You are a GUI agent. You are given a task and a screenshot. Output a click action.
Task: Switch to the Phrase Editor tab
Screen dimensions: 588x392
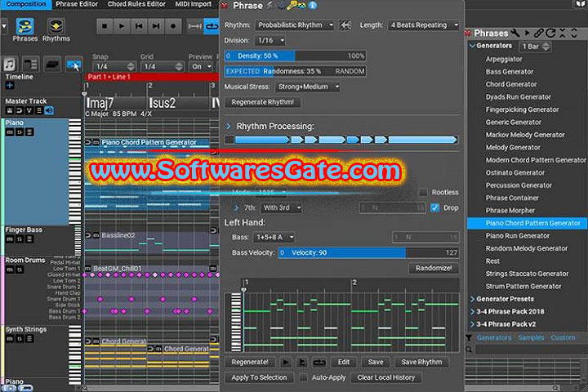point(77,4)
